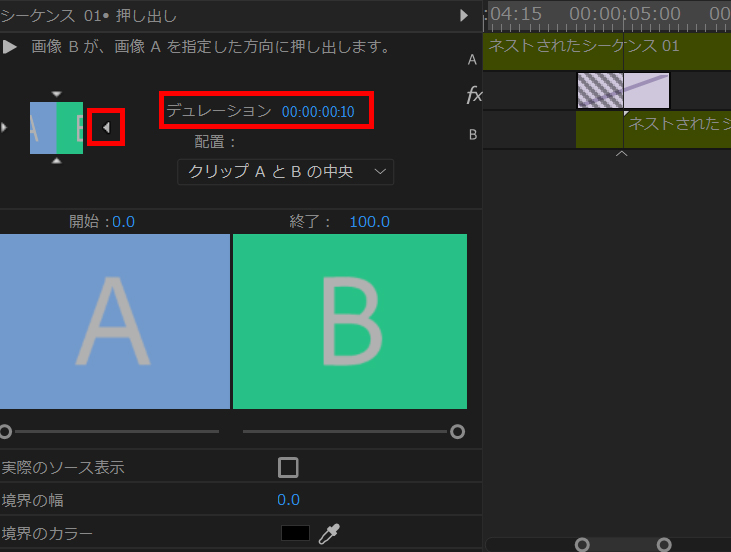Screen dimensions: 731x552
Task: Click the small A/B transition thumbnail
Action: point(57,127)
